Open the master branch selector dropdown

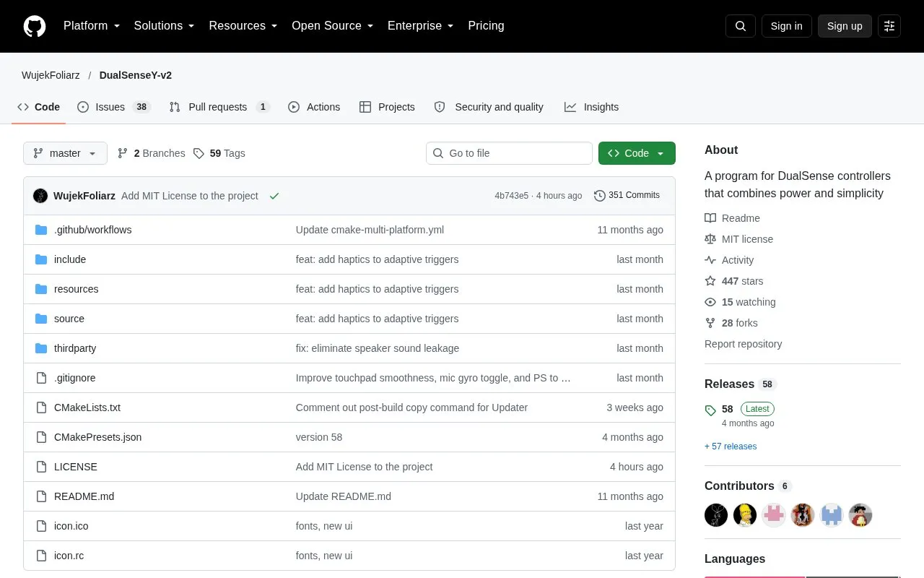[65, 153]
